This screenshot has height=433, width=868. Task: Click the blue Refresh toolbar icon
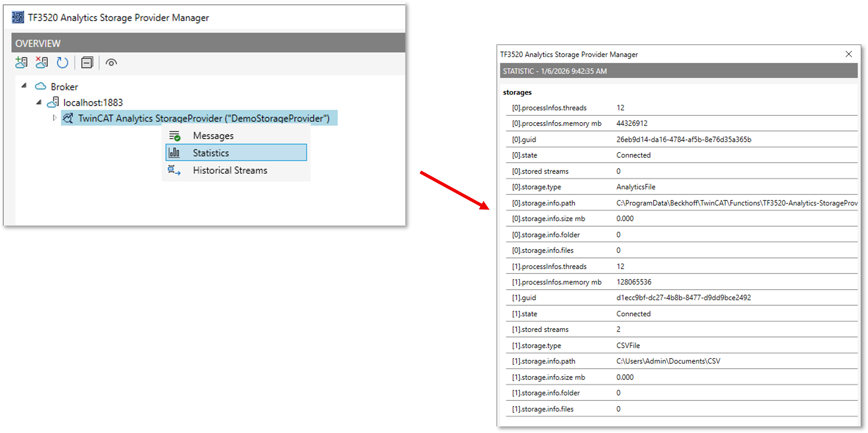point(62,63)
